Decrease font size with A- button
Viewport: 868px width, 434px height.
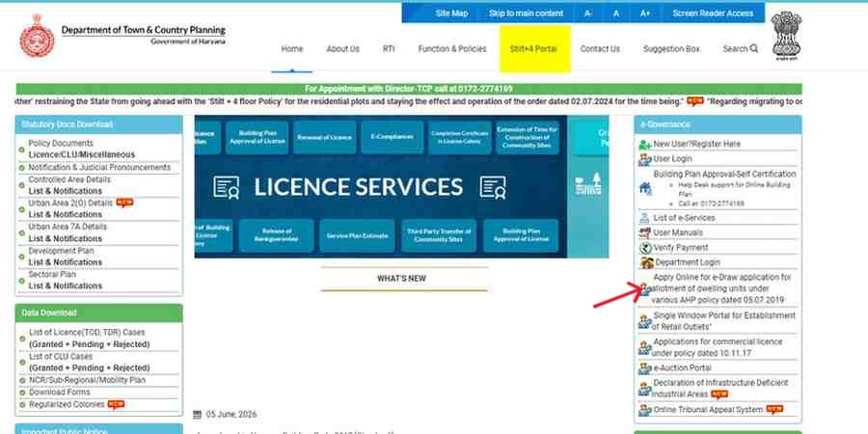pyautogui.click(x=588, y=14)
